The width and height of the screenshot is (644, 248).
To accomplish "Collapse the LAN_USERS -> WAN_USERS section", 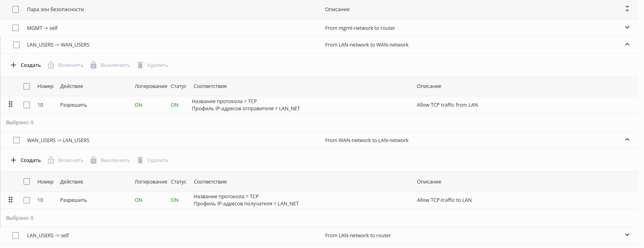I will coord(627,44).
